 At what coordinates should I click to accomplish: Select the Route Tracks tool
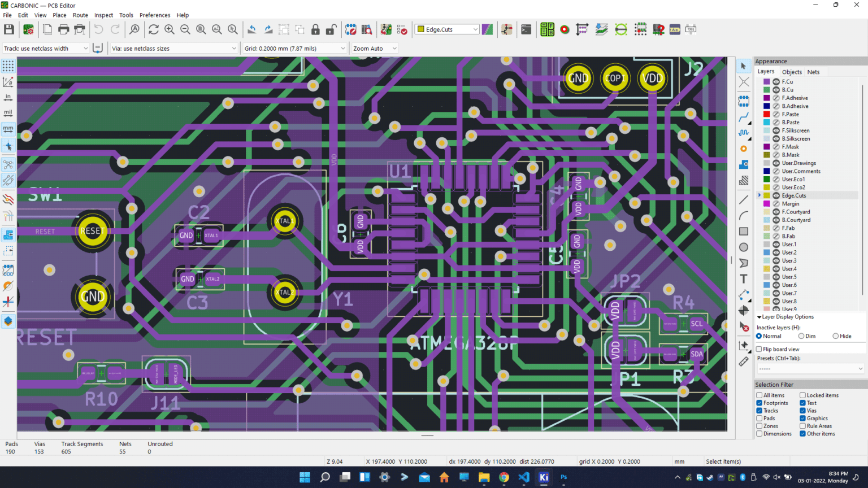click(x=744, y=117)
